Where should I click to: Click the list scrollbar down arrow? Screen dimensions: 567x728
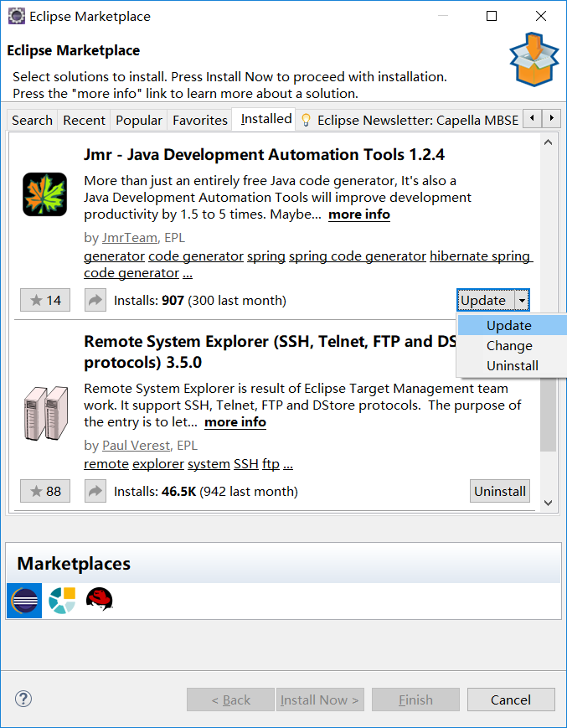(548, 503)
